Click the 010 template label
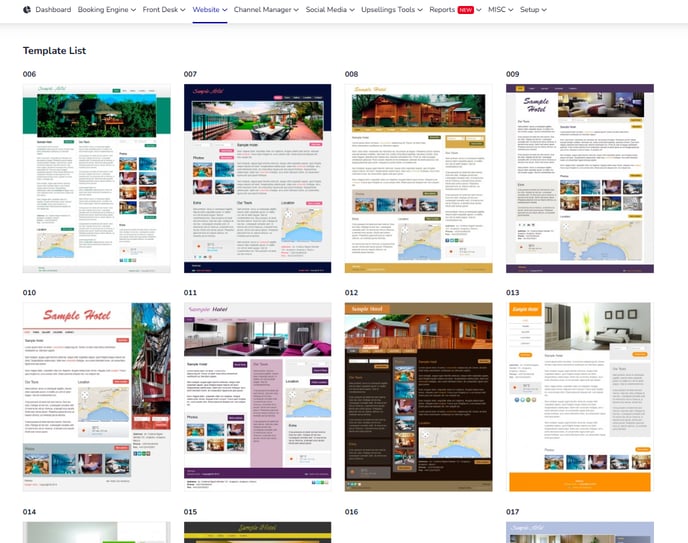Screen dimensions: 688x543 point(29,293)
